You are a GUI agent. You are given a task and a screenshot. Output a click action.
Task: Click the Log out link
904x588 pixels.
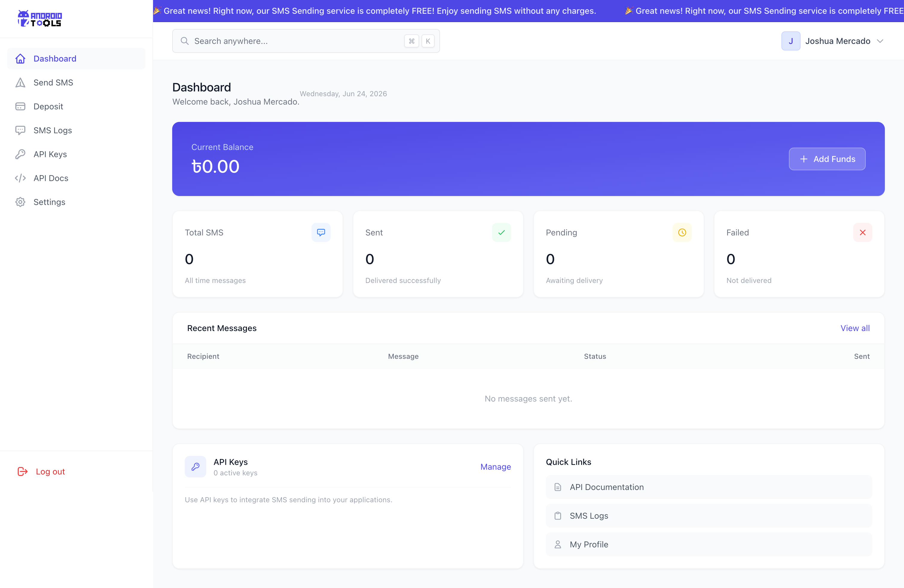click(50, 471)
